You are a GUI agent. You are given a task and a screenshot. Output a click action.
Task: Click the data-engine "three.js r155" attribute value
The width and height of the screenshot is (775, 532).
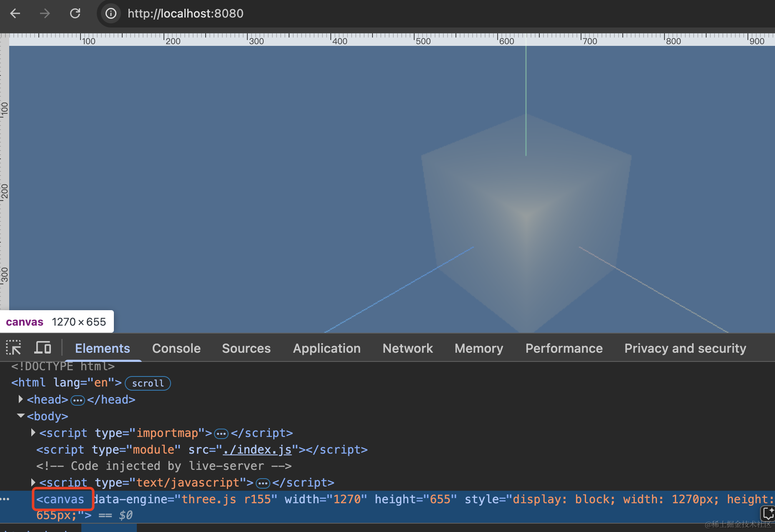click(229, 499)
